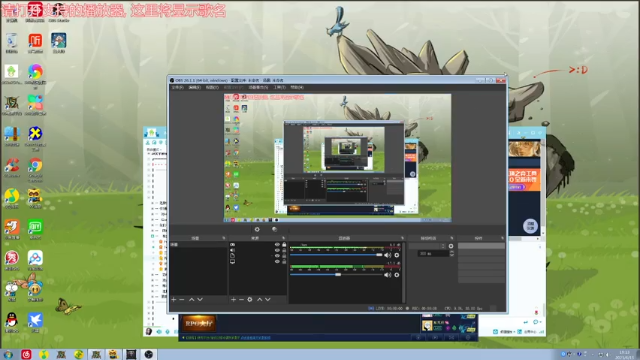Open the Tools menu in OBS
Image resolution: width=640 pixels, height=360 pixels.
280,87
